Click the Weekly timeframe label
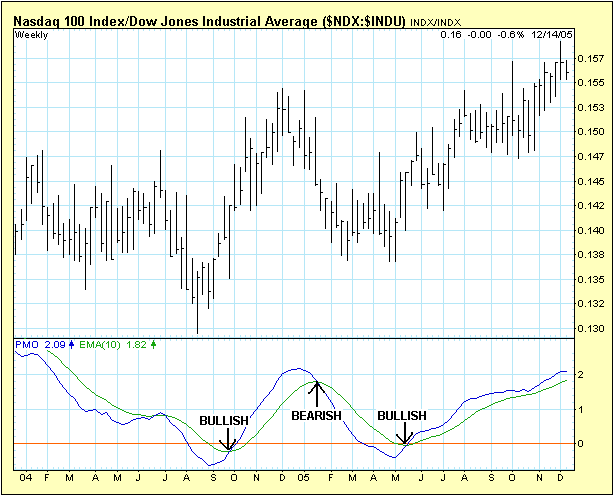The height and width of the screenshot is (496, 614). (31, 35)
